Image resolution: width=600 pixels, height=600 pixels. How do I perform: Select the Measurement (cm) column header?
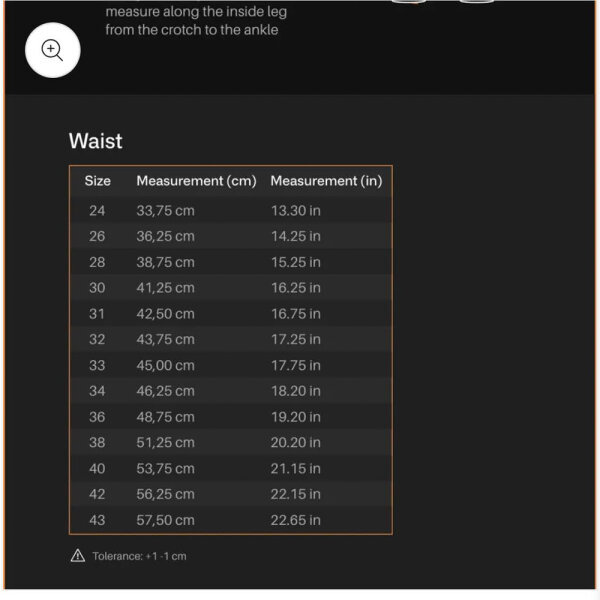pos(196,181)
